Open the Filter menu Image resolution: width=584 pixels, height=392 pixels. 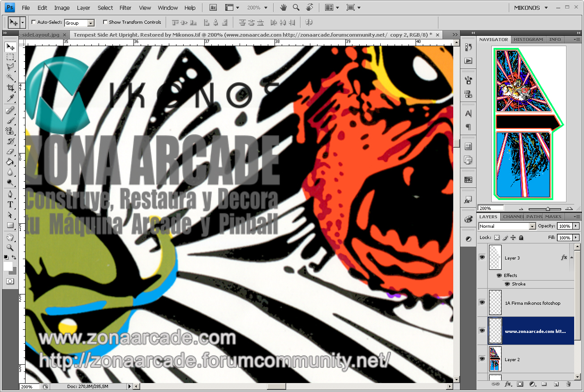(125, 8)
